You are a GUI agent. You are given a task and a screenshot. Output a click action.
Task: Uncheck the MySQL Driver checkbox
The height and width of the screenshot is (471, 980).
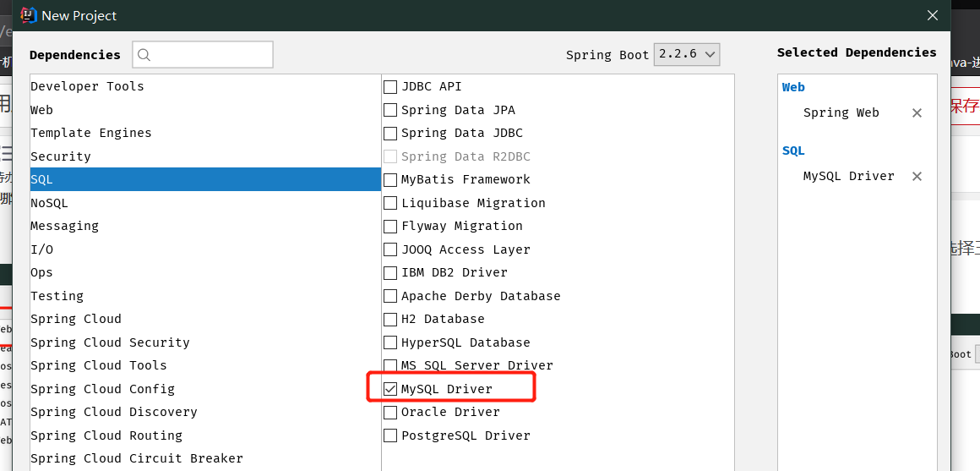point(390,389)
